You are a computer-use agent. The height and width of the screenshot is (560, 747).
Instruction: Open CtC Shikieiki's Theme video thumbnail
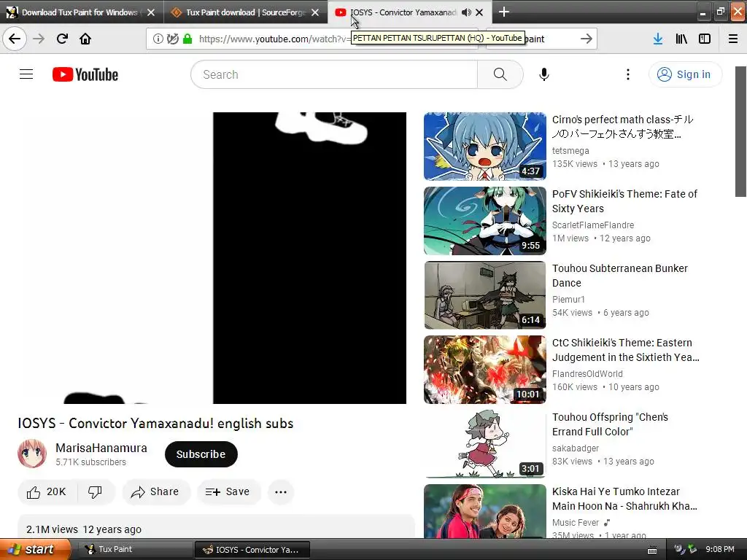coord(485,370)
